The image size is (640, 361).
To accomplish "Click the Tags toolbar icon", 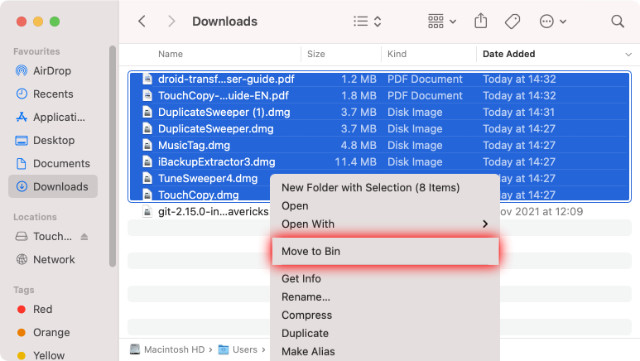I will click(x=512, y=21).
